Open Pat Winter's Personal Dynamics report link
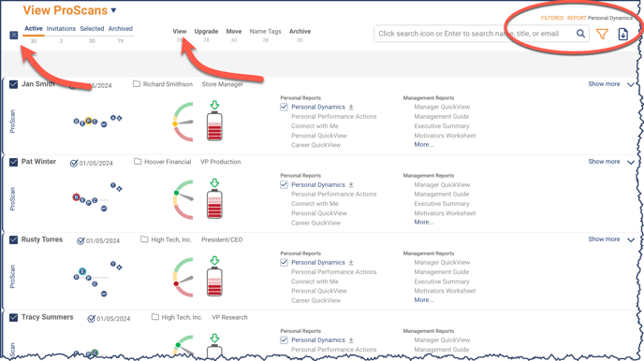Viewport: 644px width, 361px height. tap(318, 184)
